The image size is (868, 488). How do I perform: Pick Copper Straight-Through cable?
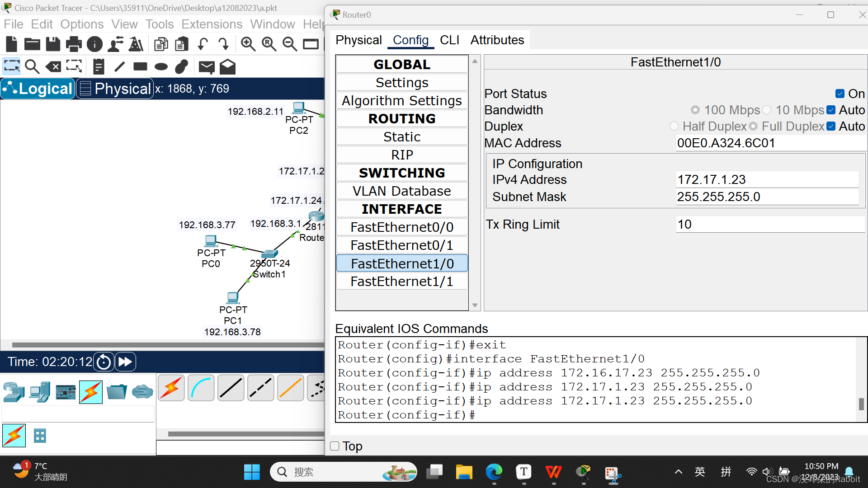coord(231,388)
